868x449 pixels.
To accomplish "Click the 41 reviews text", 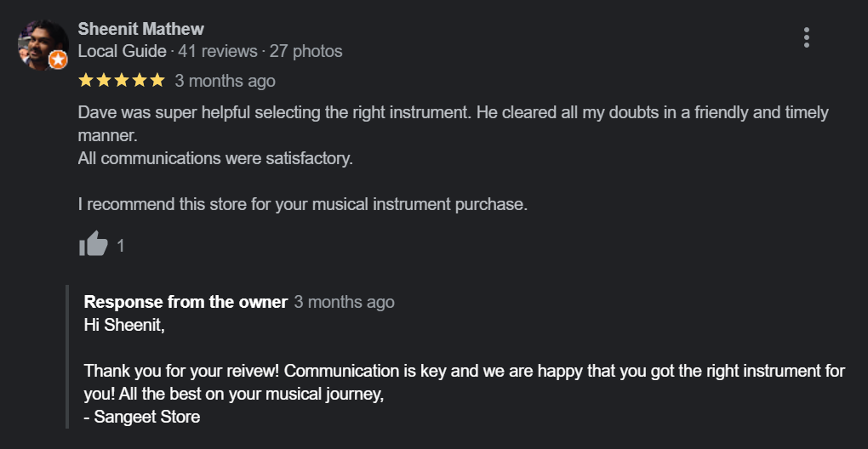I will [217, 51].
